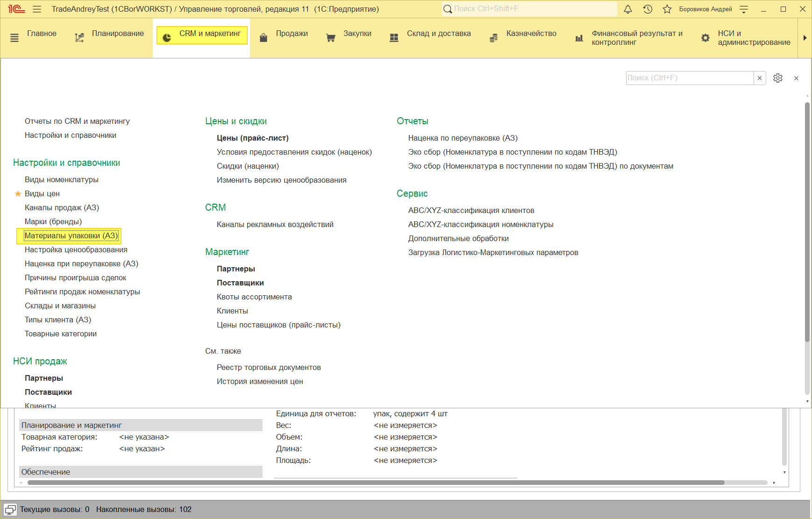Expand service options menu beside username

pos(744,9)
